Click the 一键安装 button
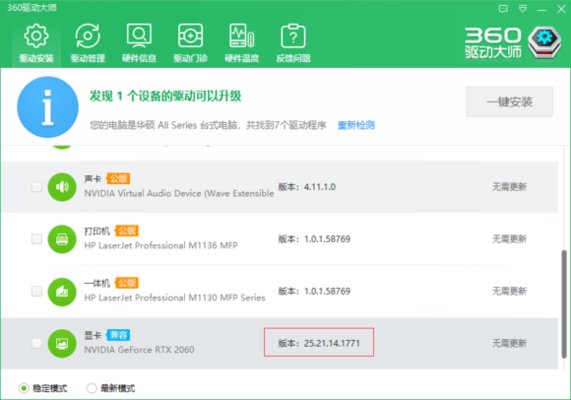Viewport: 571px width, 400px height. [x=509, y=102]
